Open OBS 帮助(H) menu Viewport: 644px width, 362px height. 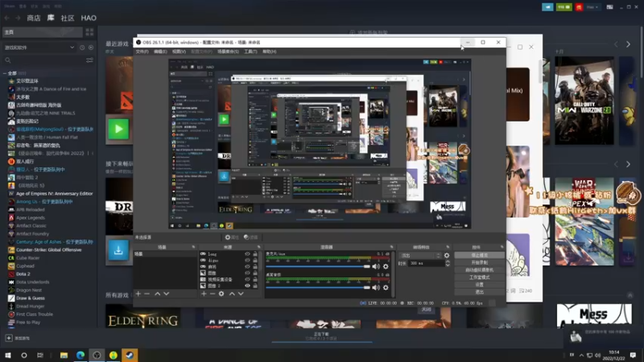pos(270,51)
